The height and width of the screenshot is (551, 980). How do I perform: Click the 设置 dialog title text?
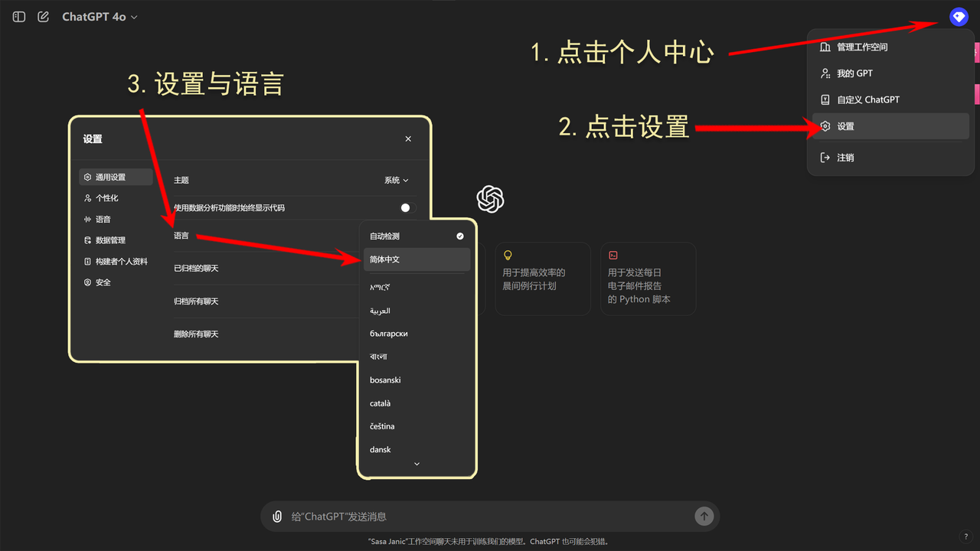[x=93, y=139]
